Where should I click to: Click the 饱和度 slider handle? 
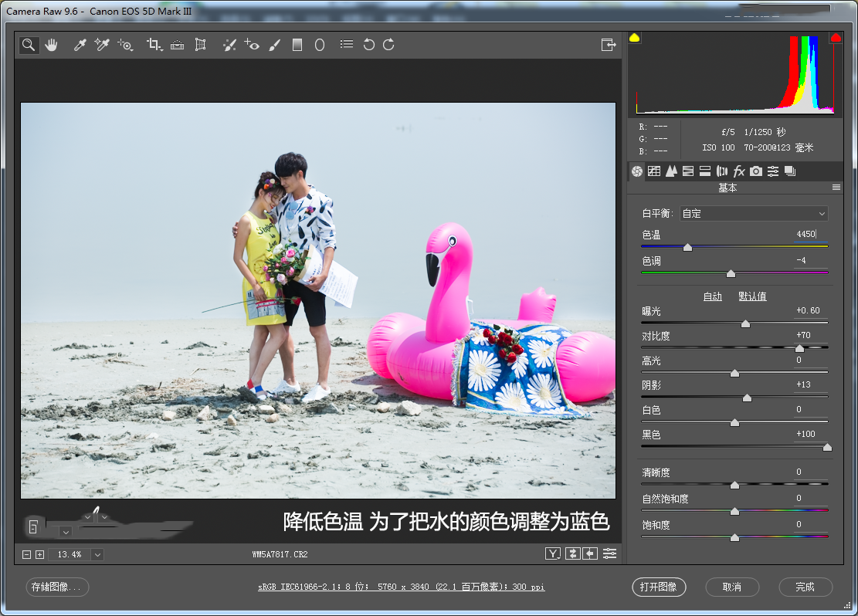click(735, 538)
